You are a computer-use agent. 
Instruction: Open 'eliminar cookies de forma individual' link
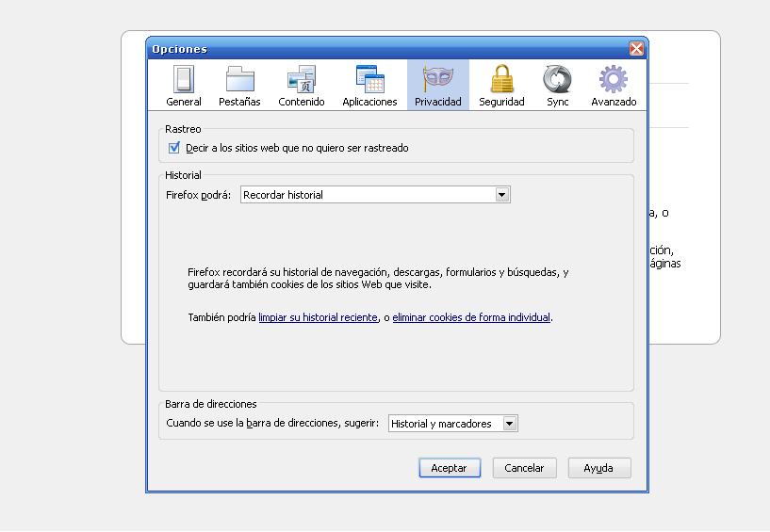[471, 318]
